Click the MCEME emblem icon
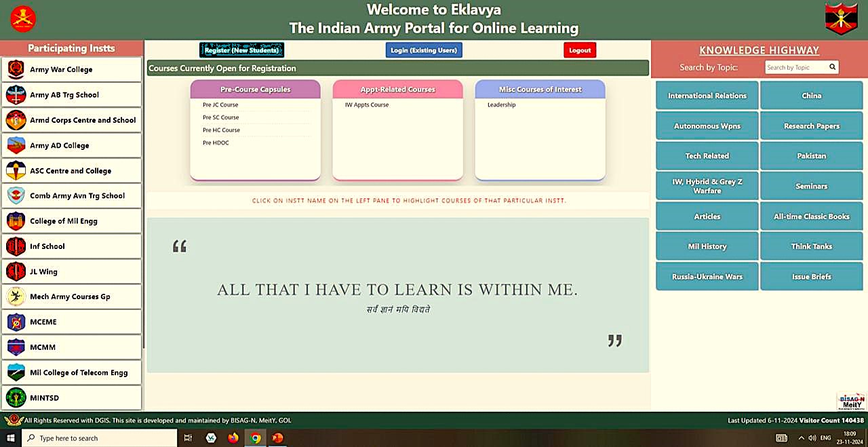This screenshot has height=447, width=868. [16, 322]
